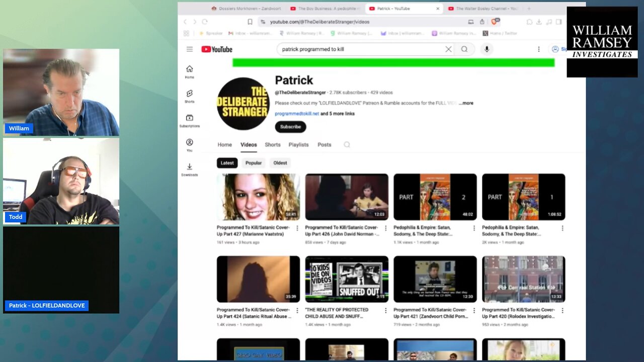Start voice search with the microphone
The height and width of the screenshot is (362, 644).
pos(487,49)
